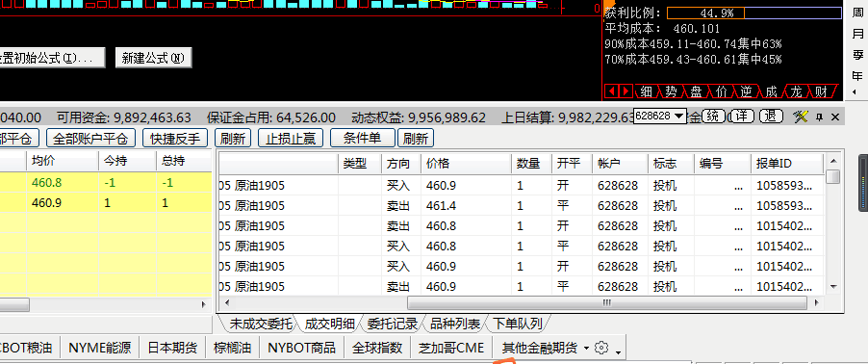Sort by 总持 column header

point(184,161)
